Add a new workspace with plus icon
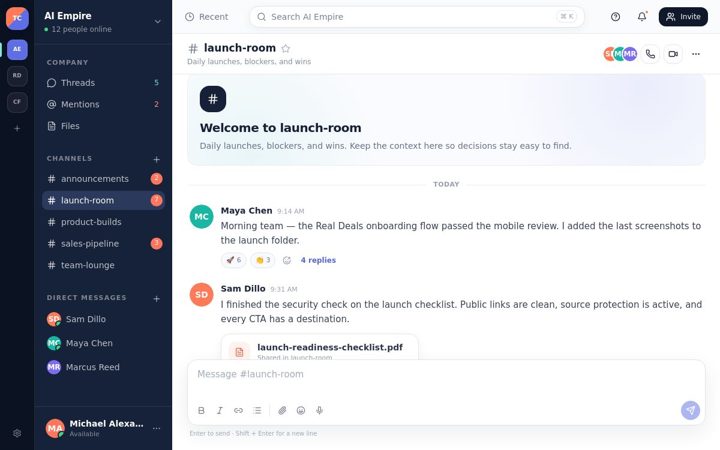The width and height of the screenshot is (720, 450). (17, 129)
